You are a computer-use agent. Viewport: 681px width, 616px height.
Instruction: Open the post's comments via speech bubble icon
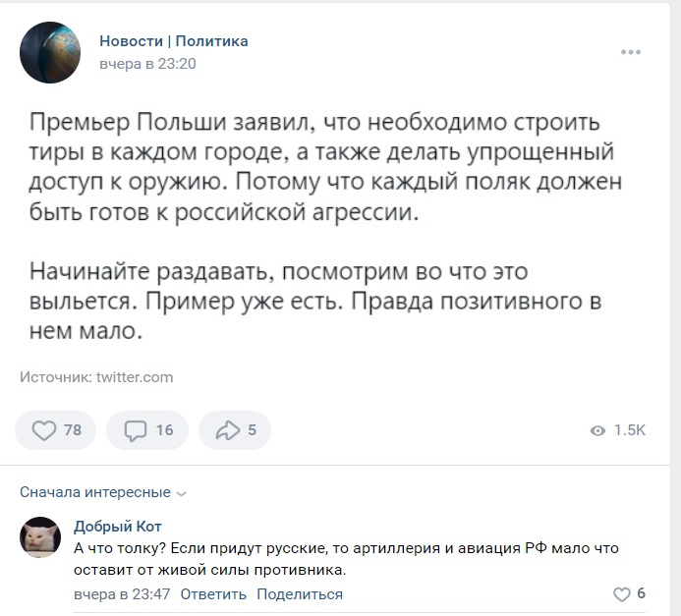point(136,430)
